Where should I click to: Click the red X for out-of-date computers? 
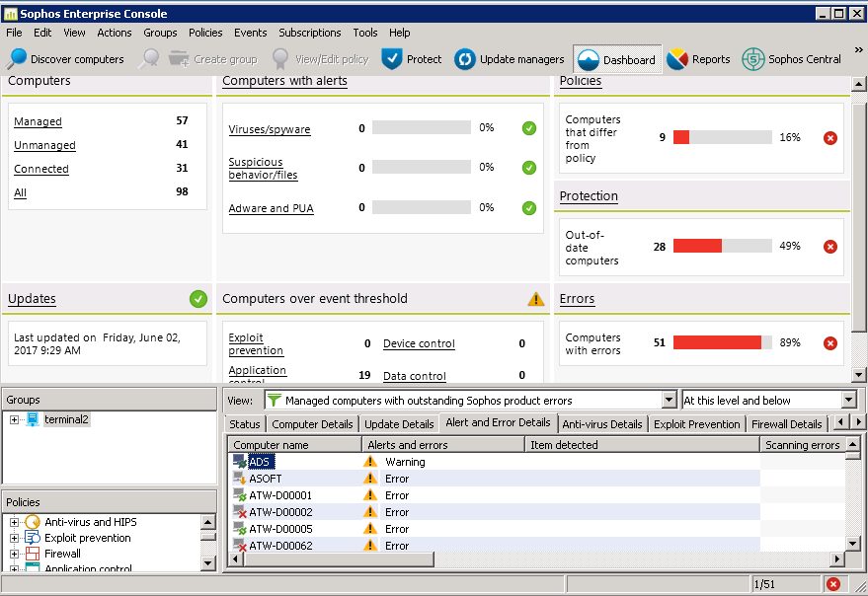tap(829, 247)
